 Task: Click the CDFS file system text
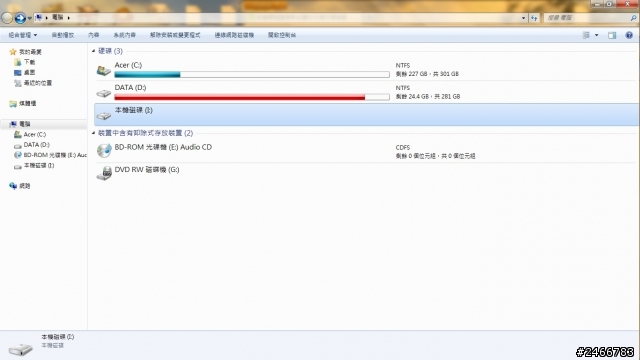click(x=402, y=147)
